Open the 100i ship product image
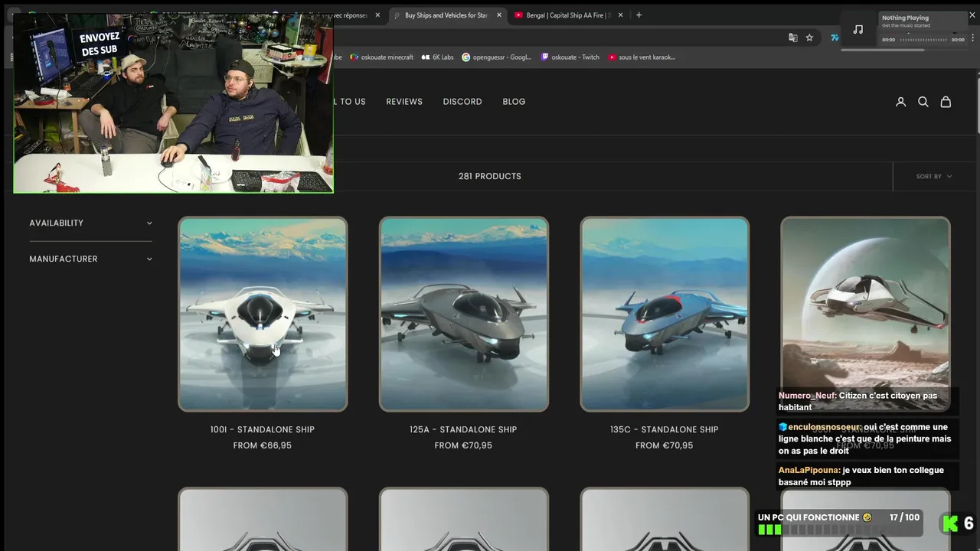 [263, 314]
